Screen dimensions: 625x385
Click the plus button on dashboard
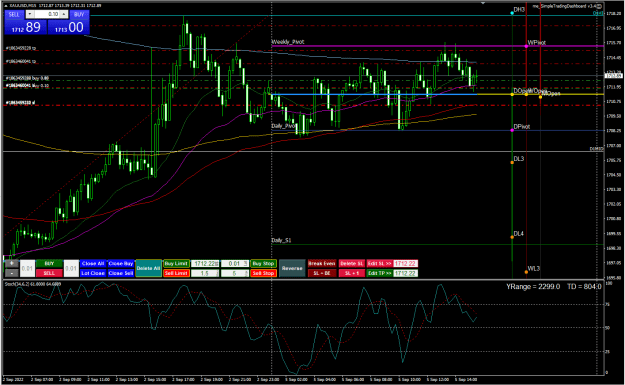pos(12,263)
